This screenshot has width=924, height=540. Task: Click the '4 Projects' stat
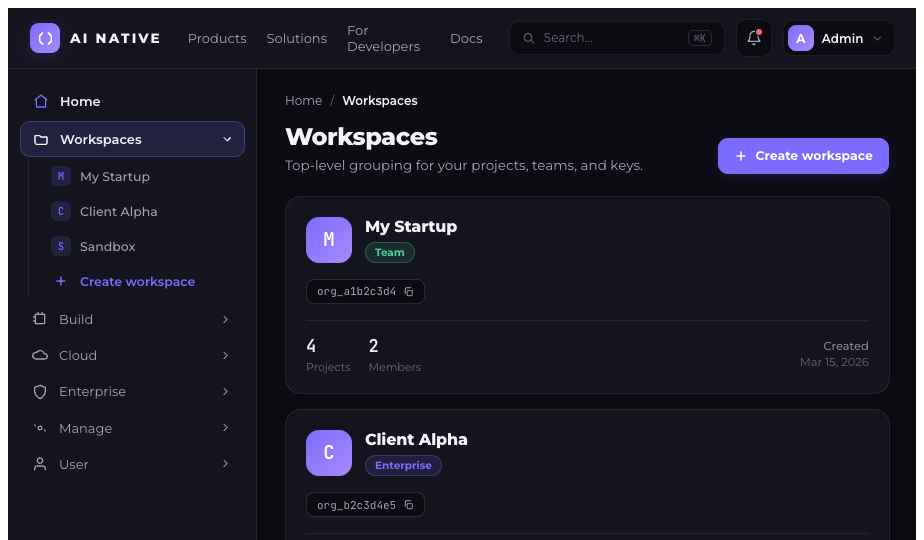point(328,355)
